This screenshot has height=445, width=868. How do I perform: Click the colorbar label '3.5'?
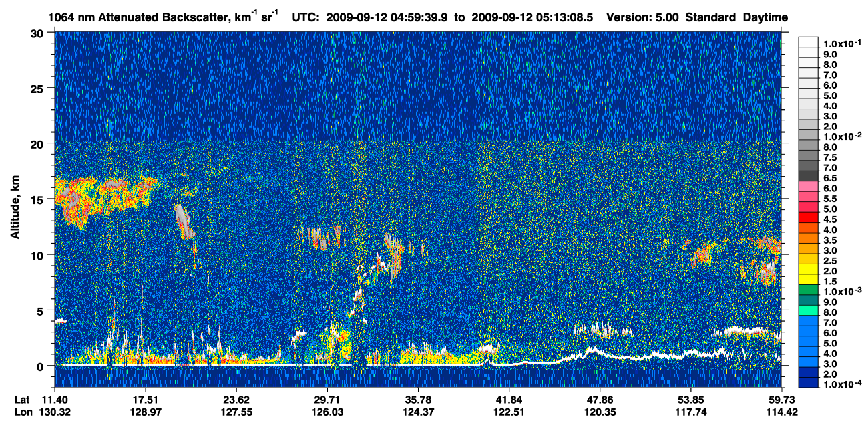tap(830, 240)
